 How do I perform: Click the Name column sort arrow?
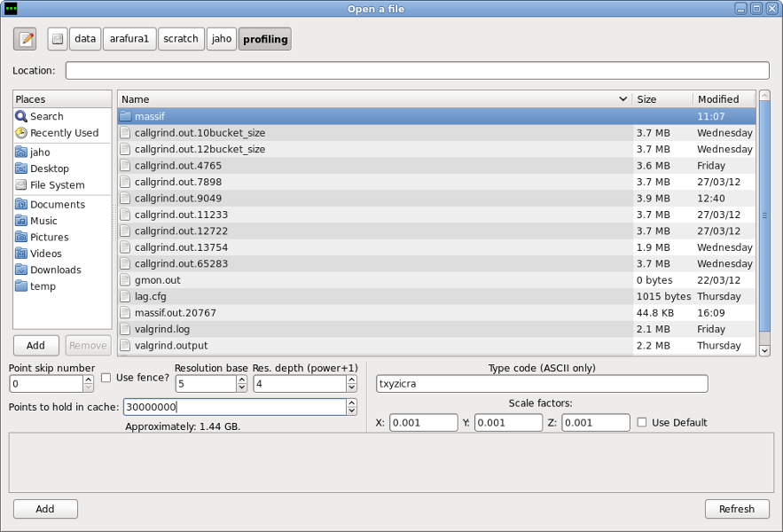tap(623, 99)
